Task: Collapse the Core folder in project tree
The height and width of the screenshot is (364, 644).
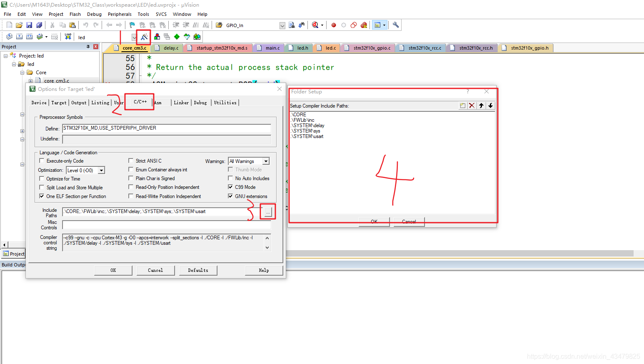Action: coord(22,73)
